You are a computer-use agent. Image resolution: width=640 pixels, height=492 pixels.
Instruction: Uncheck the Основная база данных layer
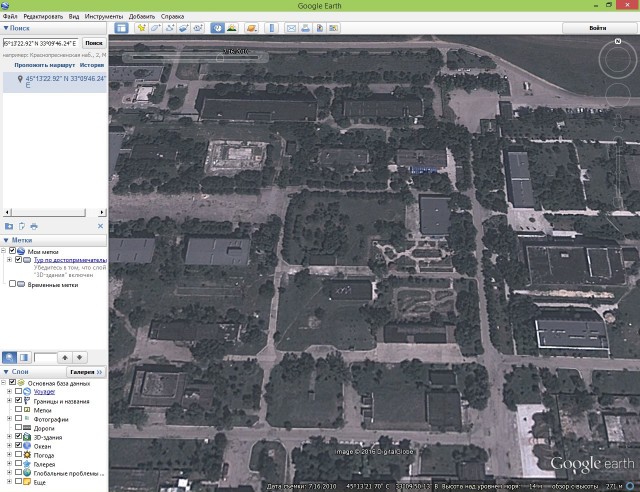pos(13,383)
